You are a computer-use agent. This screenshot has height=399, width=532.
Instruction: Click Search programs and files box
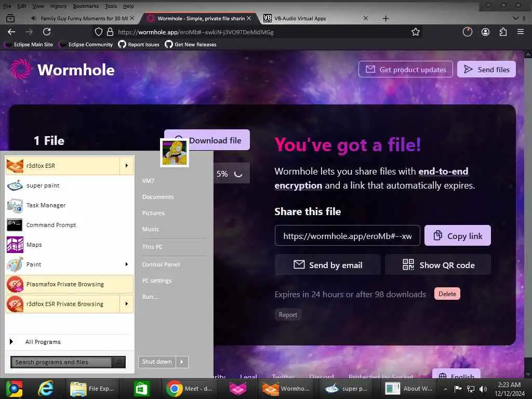[x=61, y=362]
